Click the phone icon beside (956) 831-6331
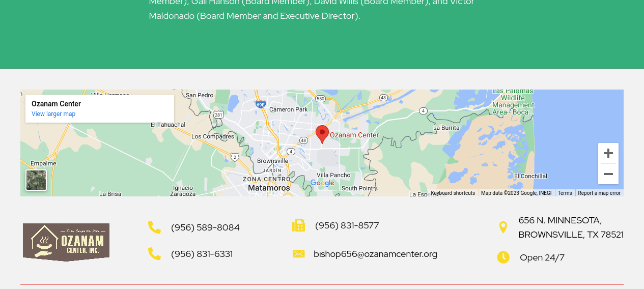Image resolution: width=644 pixels, height=289 pixels. [154, 254]
